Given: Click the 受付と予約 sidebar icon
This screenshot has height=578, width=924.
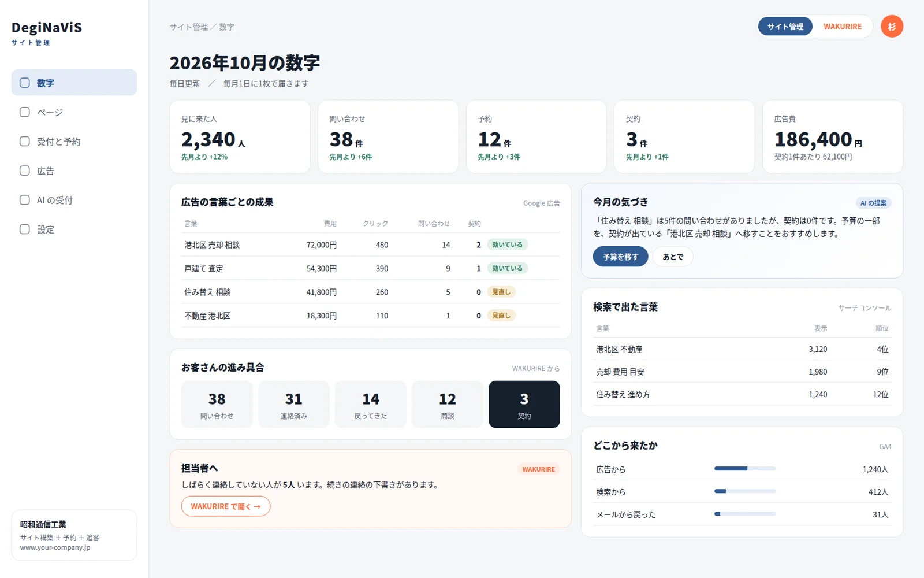Looking at the screenshot, I should click(25, 142).
